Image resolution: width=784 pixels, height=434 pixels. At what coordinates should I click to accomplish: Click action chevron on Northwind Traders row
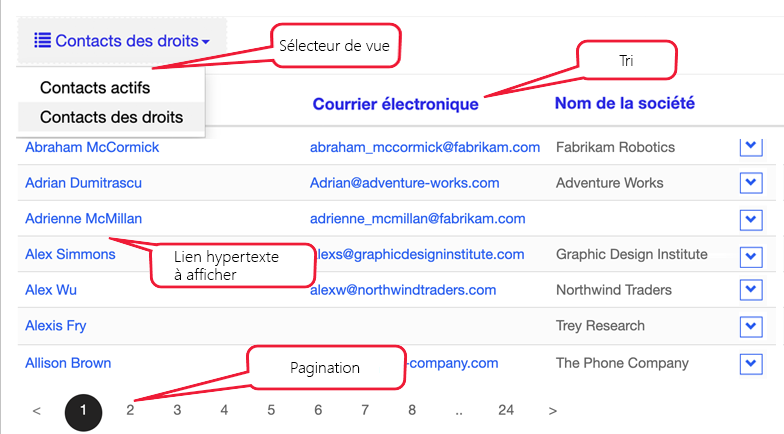tap(751, 290)
